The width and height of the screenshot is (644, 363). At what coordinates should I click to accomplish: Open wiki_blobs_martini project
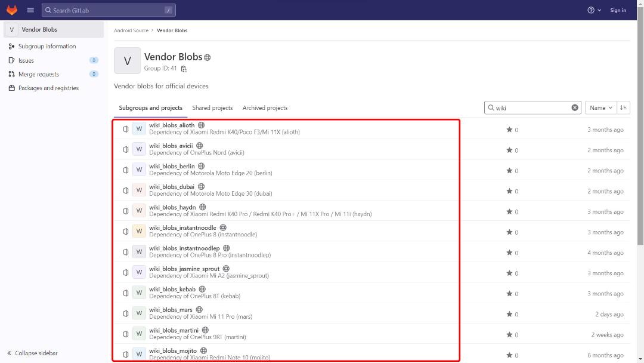click(x=174, y=331)
